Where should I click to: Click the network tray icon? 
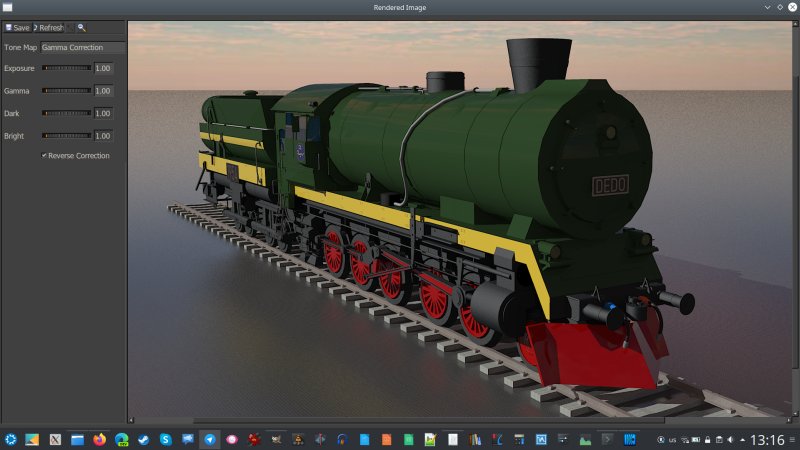click(x=684, y=440)
